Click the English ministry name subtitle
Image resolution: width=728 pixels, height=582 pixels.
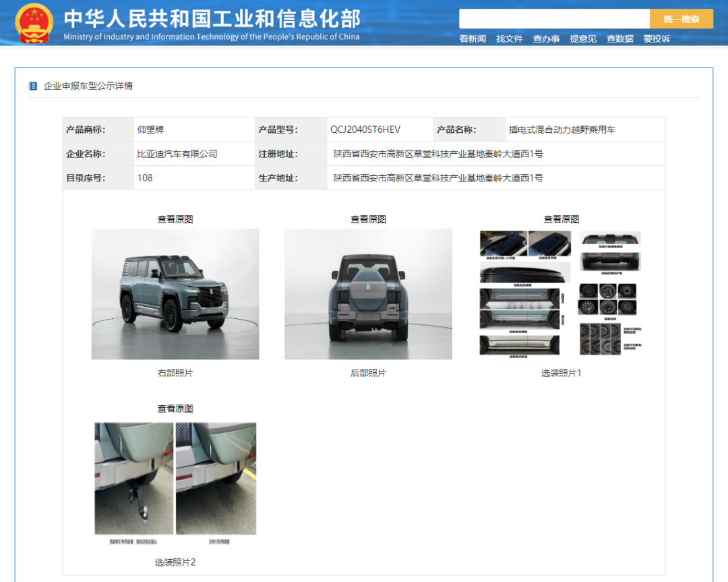point(211,36)
